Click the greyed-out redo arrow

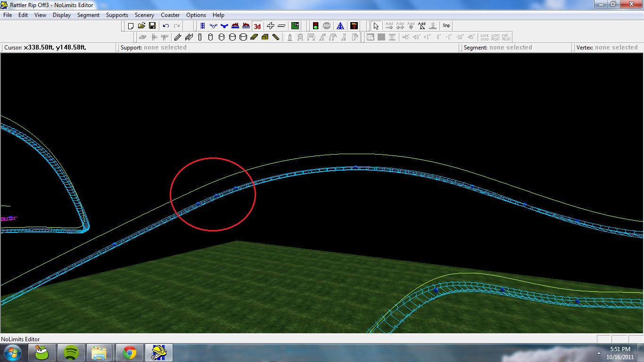[177, 26]
